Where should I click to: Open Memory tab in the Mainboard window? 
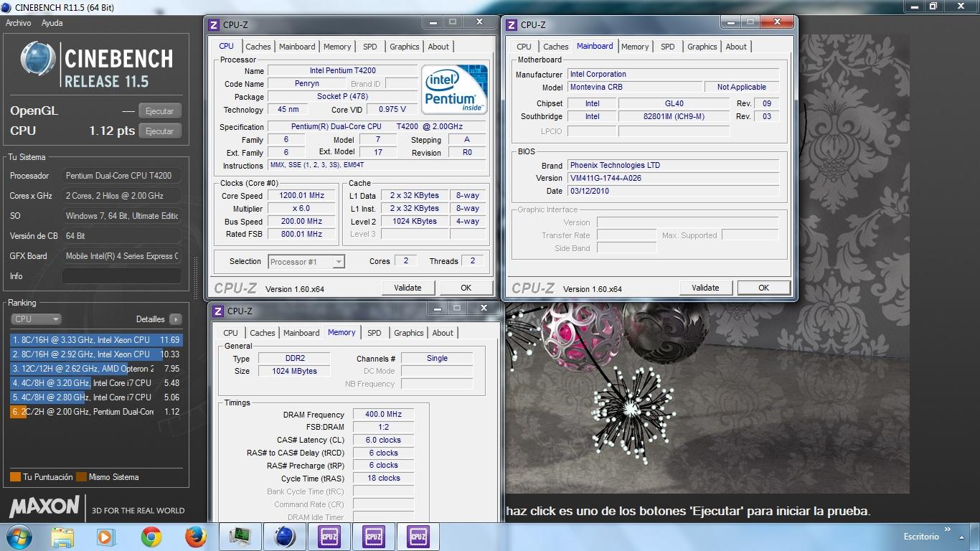click(635, 47)
